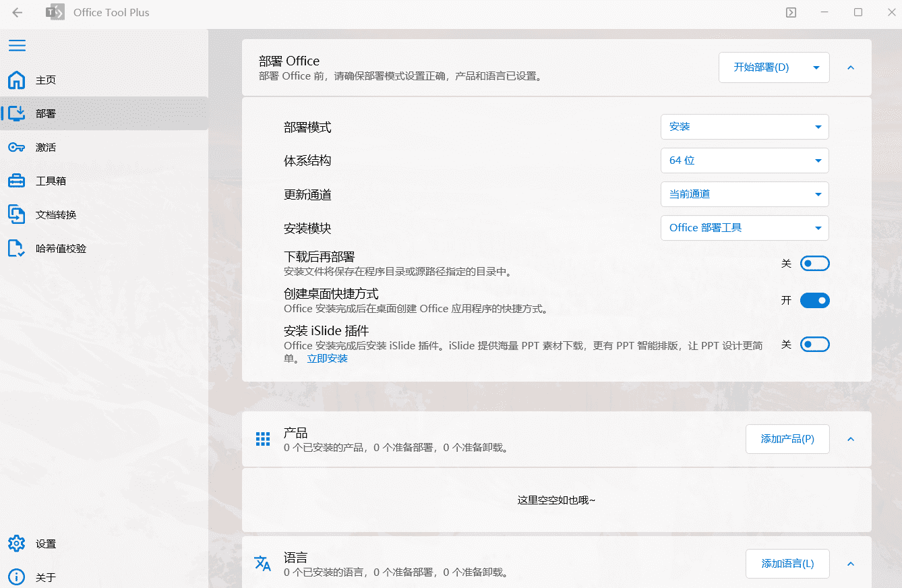This screenshot has width=902, height=588.
Task: Click the back arrow in the title bar
Action: point(17,12)
